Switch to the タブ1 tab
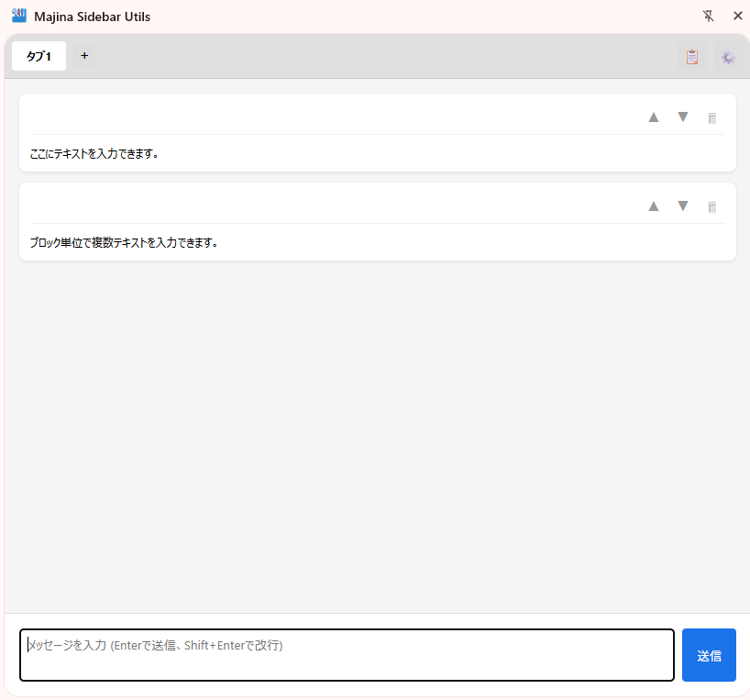Image resolution: width=750 pixels, height=700 pixels. 39,56
